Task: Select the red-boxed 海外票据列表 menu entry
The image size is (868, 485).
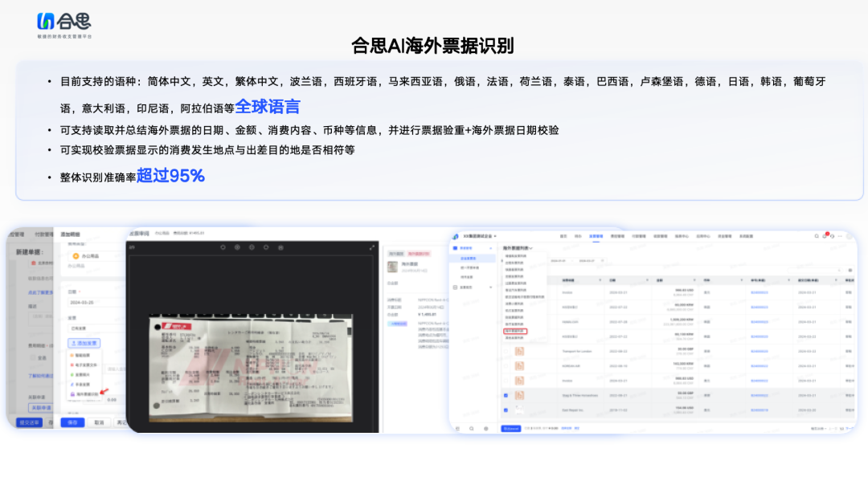Action: point(515,332)
